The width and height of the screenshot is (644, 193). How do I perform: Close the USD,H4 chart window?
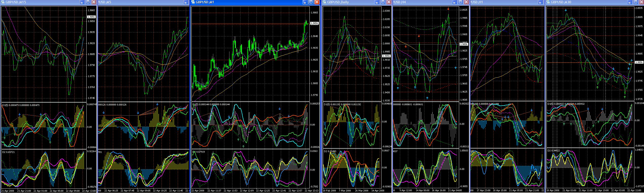click(x=466, y=2)
